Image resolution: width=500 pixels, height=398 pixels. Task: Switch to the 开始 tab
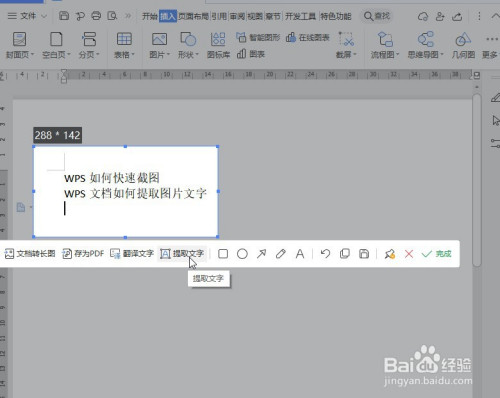pyautogui.click(x=150, y=16)
